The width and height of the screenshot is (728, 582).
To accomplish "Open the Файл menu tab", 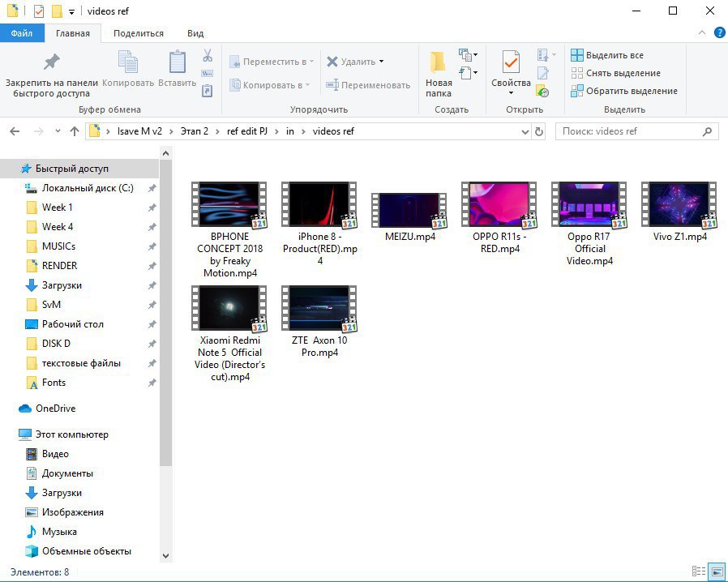I will pyautogui.click(x=22, y=33).
